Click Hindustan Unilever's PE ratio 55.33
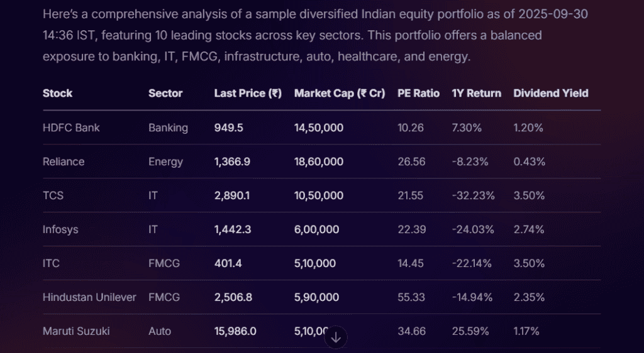This screenshot has width=644, height=353. (411, 297)
